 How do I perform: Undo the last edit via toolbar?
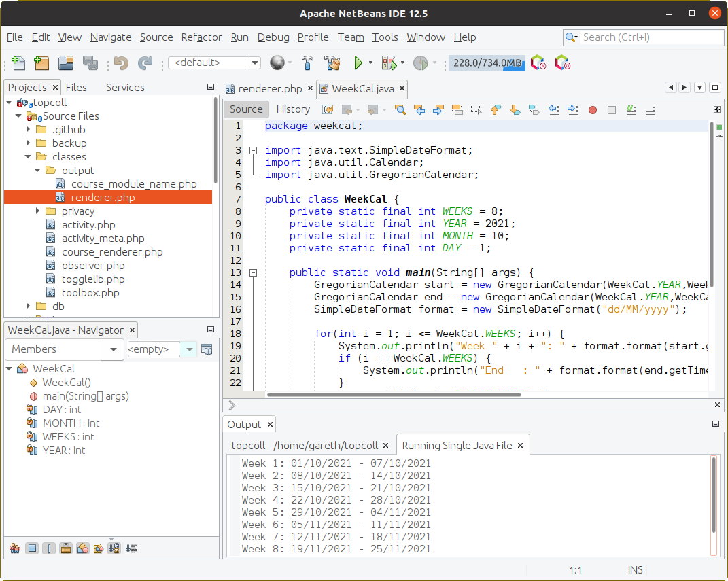(x=121, y=63)
